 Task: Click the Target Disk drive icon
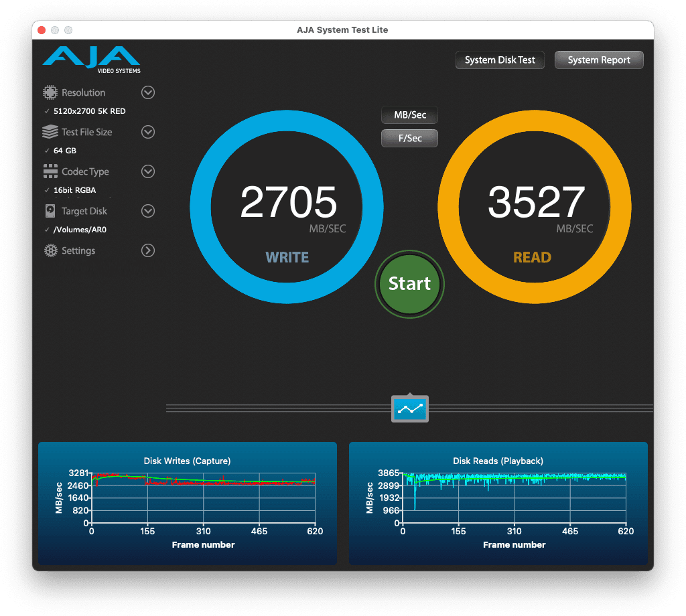(50, 211)
